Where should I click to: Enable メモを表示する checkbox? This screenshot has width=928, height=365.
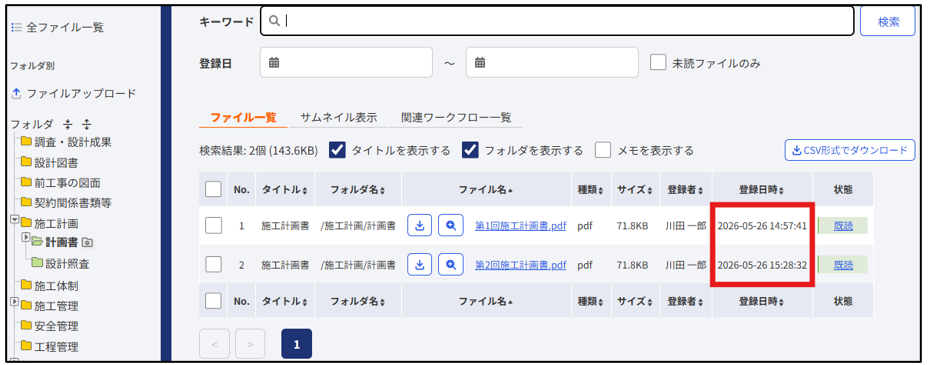click(x=603, y=150)
